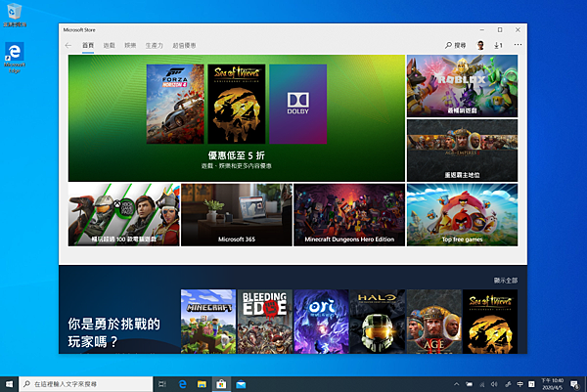Switch to the 生產力 (Productivity) tab
The height and width of the screenshot is (392, 587).
point(155,45)
